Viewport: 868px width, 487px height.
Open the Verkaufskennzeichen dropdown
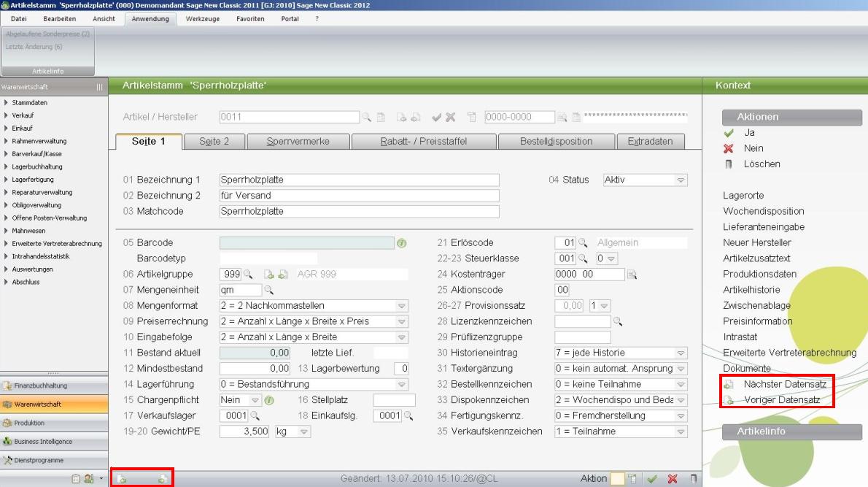681,432
